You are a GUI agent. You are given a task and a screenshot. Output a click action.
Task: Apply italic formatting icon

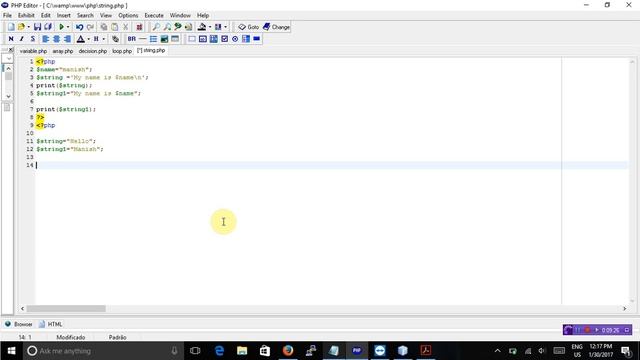coord(22,39)
